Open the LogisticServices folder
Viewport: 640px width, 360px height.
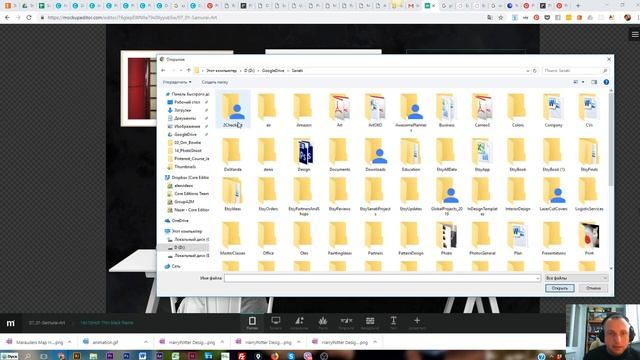coord(589,194)
